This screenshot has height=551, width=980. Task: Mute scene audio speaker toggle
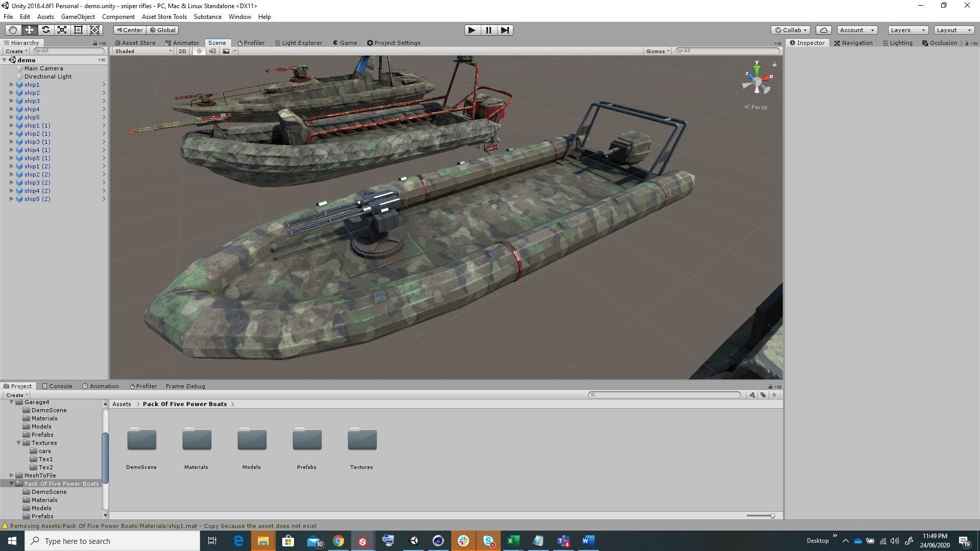pos(212,51)
